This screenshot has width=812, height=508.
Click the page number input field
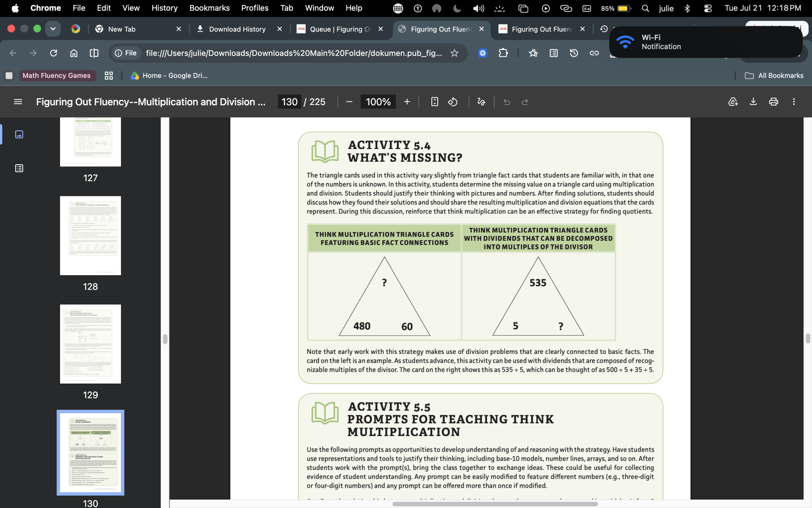coord(290,102)
